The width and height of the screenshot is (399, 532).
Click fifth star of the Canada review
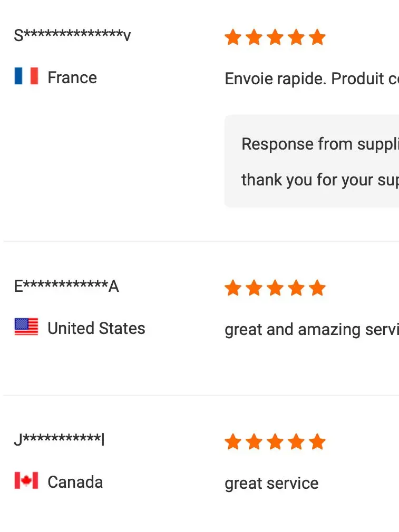[x=317, y=442]
